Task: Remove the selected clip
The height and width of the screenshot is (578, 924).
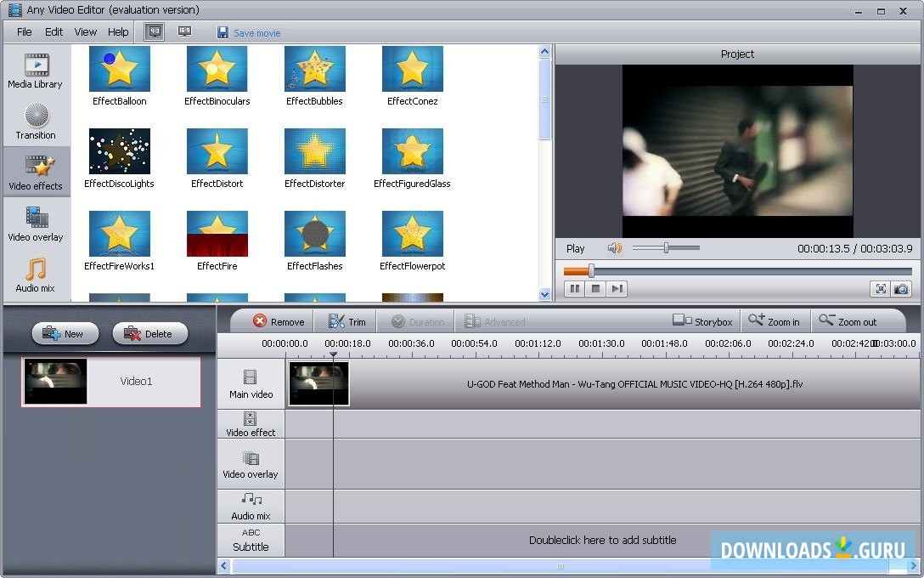Action: point(278,321)
